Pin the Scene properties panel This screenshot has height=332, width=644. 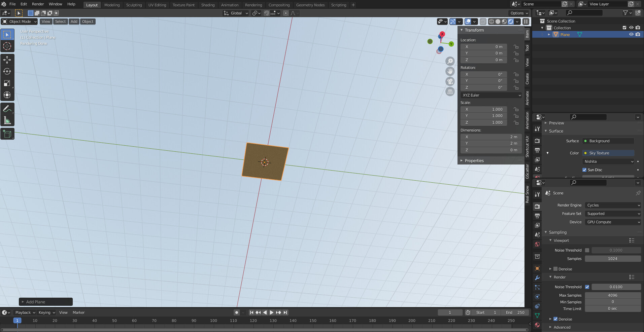(638, 193)
